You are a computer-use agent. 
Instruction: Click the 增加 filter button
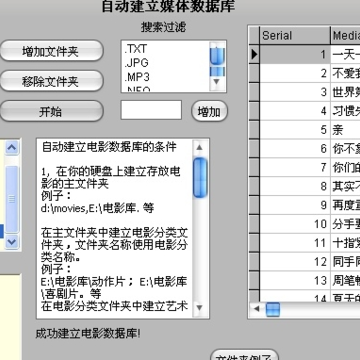pyautogui.click(x=209, y=111)
